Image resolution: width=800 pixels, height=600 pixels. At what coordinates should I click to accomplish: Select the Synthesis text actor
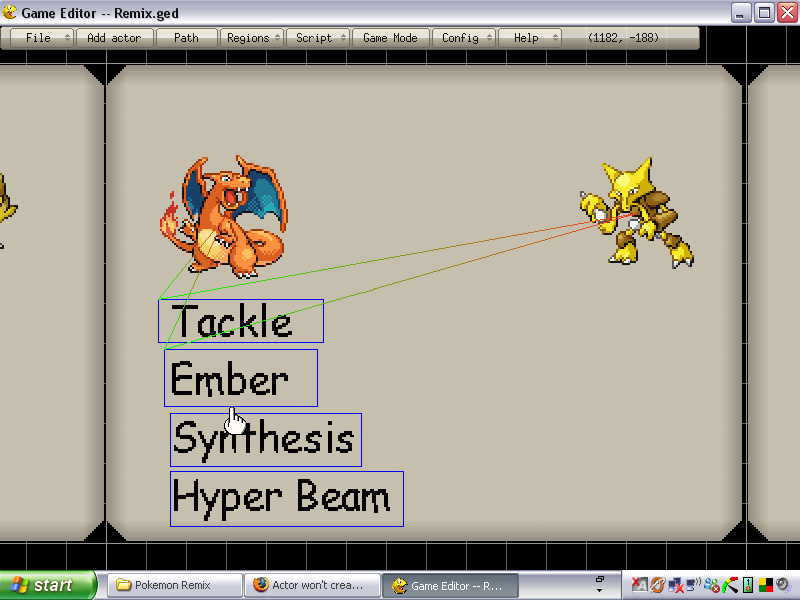click(x=266, y=440)
